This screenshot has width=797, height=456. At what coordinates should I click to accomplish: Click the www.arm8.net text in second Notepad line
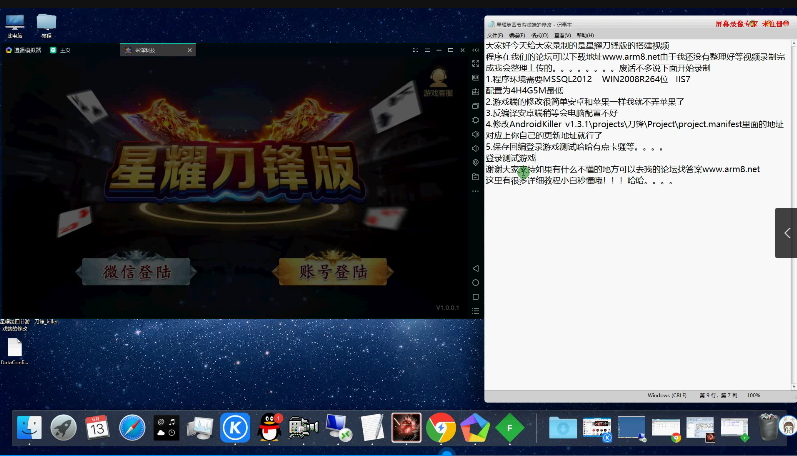631,57
